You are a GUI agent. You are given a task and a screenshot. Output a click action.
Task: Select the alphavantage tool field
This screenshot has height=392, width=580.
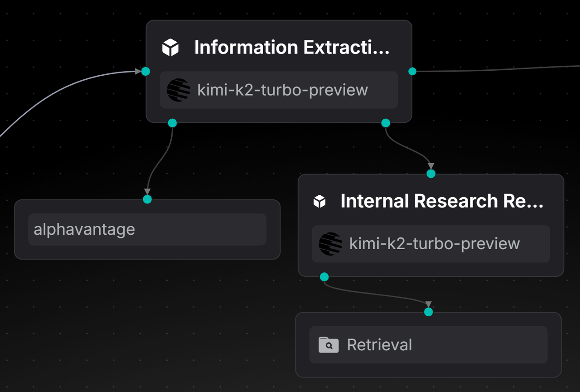point(147,229)
